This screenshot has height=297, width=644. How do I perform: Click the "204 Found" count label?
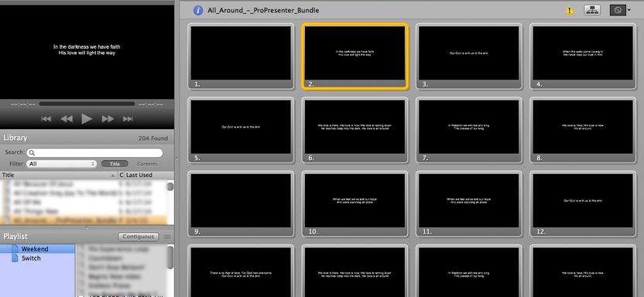point(153,138)
